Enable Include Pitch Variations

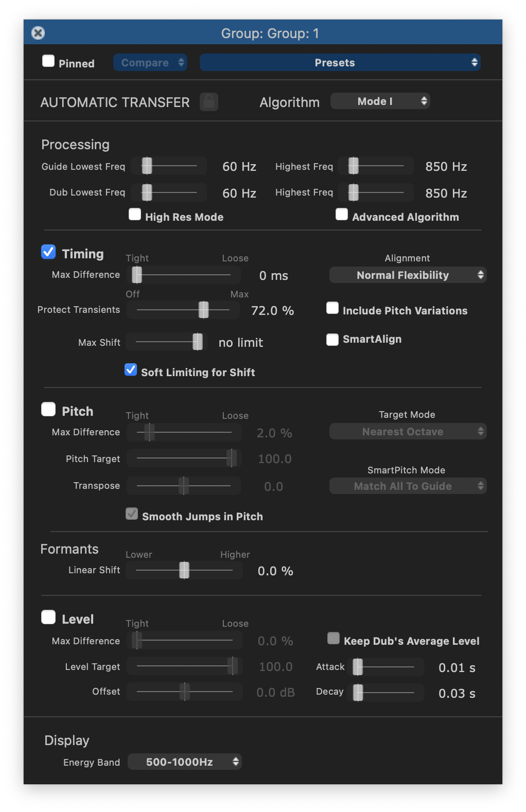[x=332, y=308]
